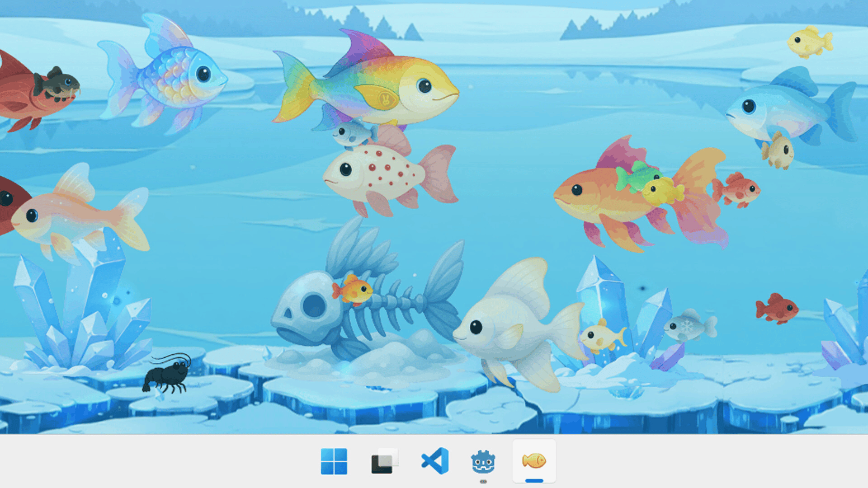Tap the big light-blue fish on the right

click(x=791, y=106)
